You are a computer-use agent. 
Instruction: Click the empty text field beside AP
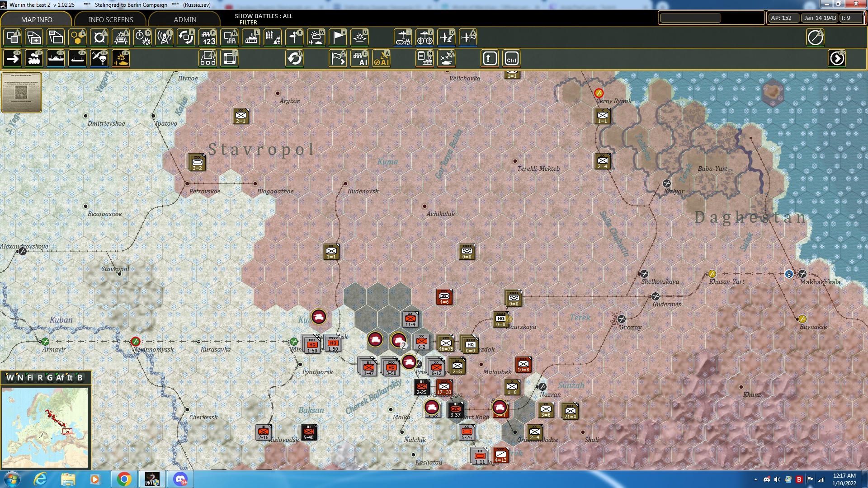[x=690, y=18]
